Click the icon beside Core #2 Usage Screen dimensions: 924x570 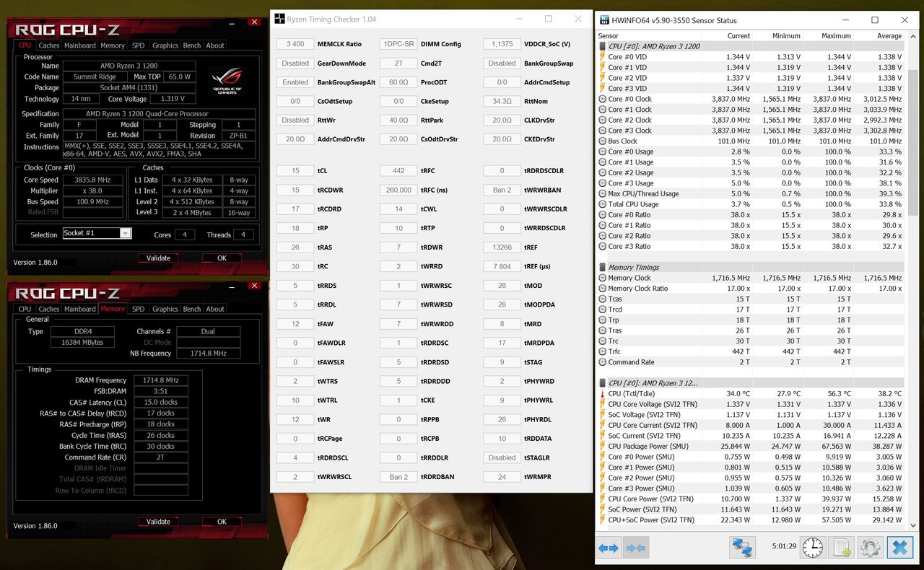point(602,172)
